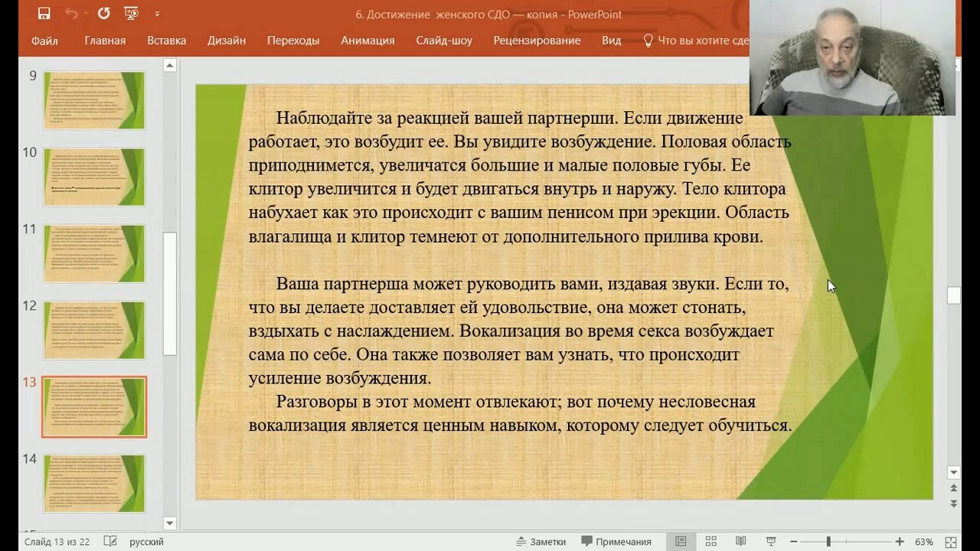Viewport: 980px width, 551px height.
Task: Click the 'русский' language indicator
Action: click(146, 542)
